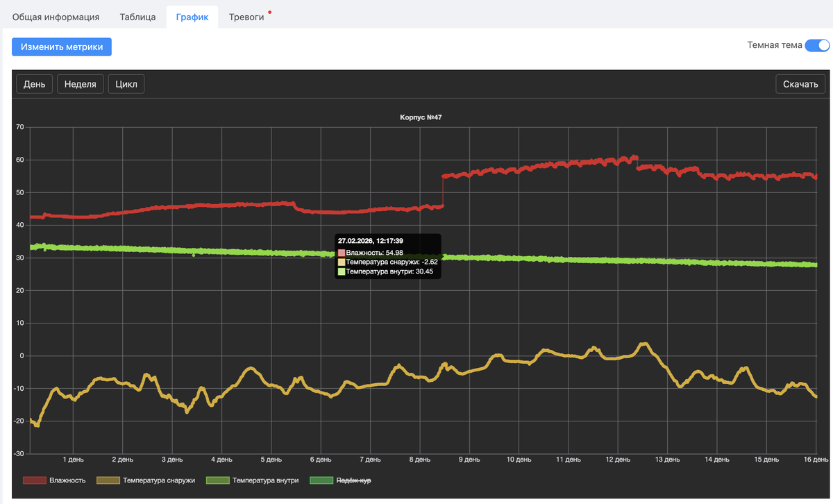Image resolution: width=833 pixels, height=504 pixels.
Task: Show the День range
Action: click(x=34, y=84)
